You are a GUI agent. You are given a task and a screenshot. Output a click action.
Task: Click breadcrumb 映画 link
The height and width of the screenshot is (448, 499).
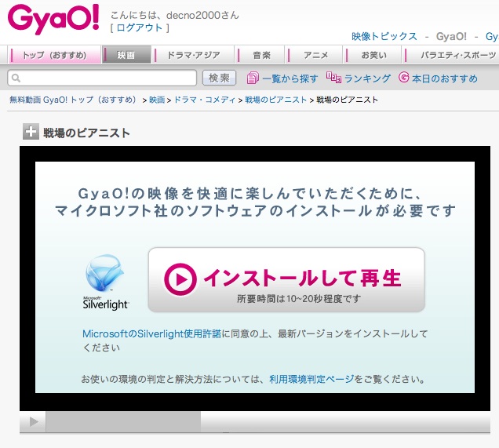point(157,100)
